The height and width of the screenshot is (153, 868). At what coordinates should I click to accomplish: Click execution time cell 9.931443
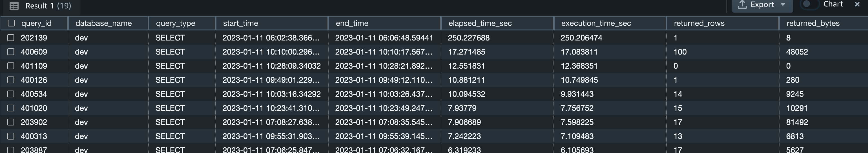tap(577, 94)
